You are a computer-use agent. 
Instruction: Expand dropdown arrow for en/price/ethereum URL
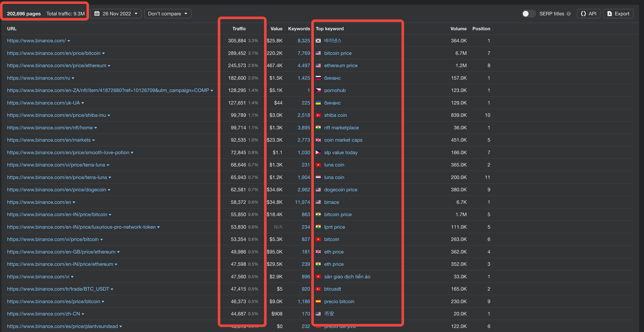pos(109,66)
